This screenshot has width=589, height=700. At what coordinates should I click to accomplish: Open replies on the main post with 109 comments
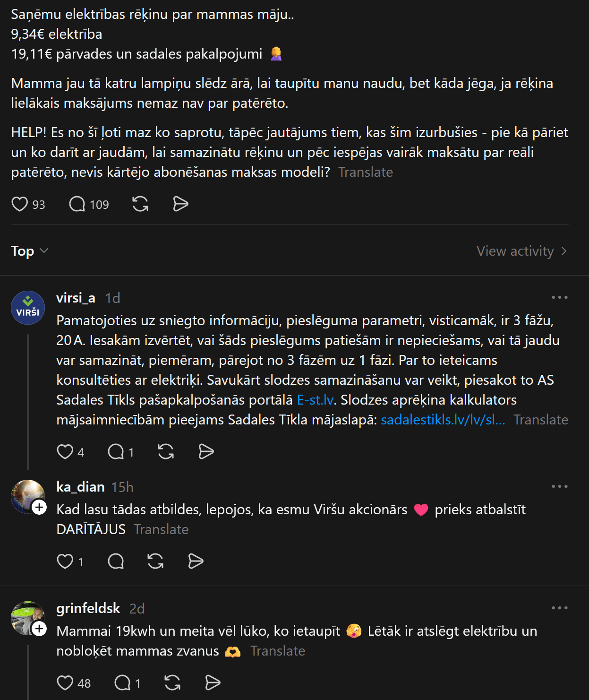point(77,204)
